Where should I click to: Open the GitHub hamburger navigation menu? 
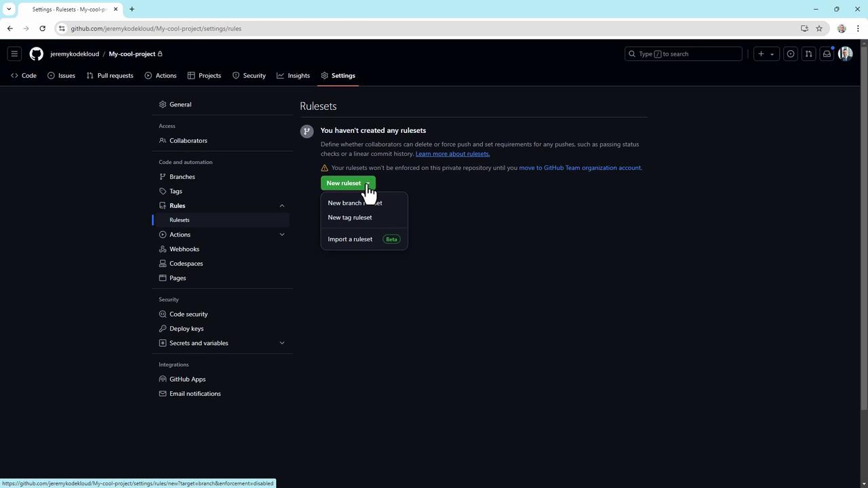coord(14,54)
